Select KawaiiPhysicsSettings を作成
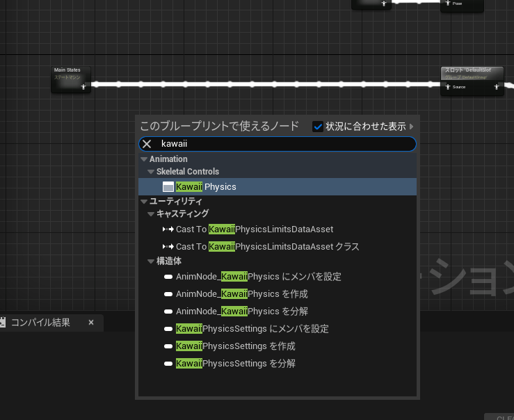The height and width of the screenshot is (420, 514). click(278, 346)
